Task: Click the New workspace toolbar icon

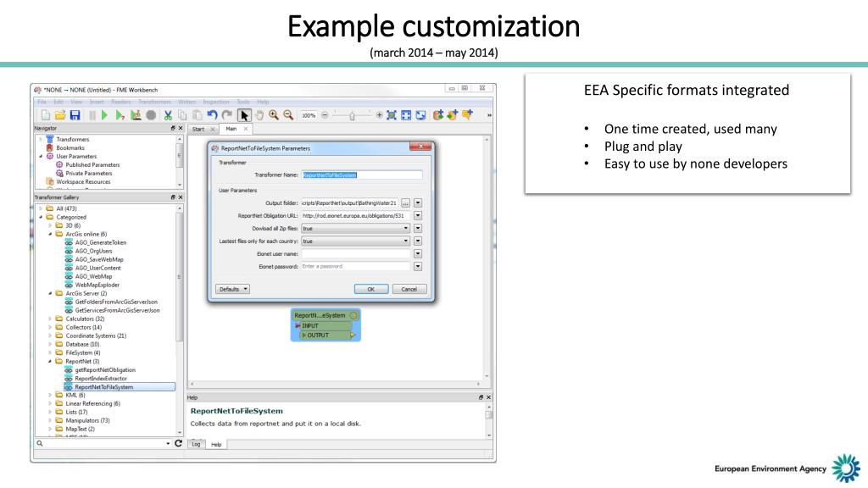Action: (46, 115)
